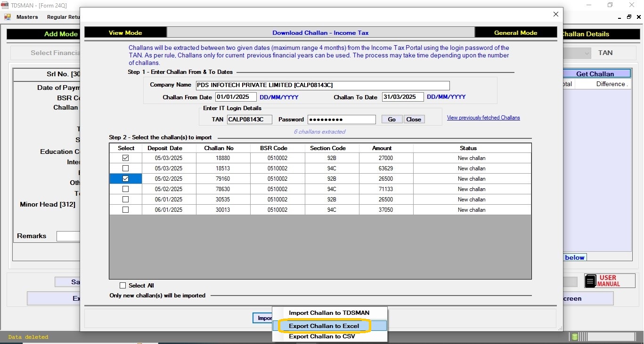This screenshot has height=344, width=644.
Task: Choose Export Challan to CSV option
Action: pos(322,336)
